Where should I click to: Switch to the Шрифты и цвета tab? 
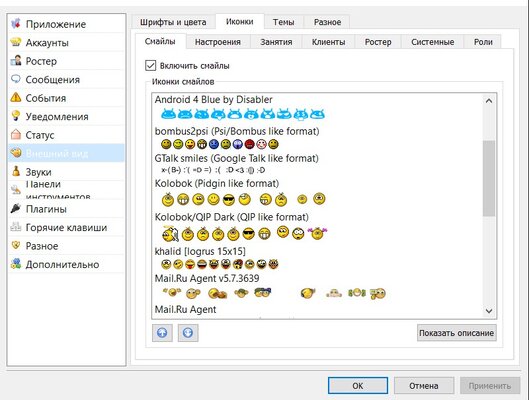pyautogui.click(x=173, y=22)
